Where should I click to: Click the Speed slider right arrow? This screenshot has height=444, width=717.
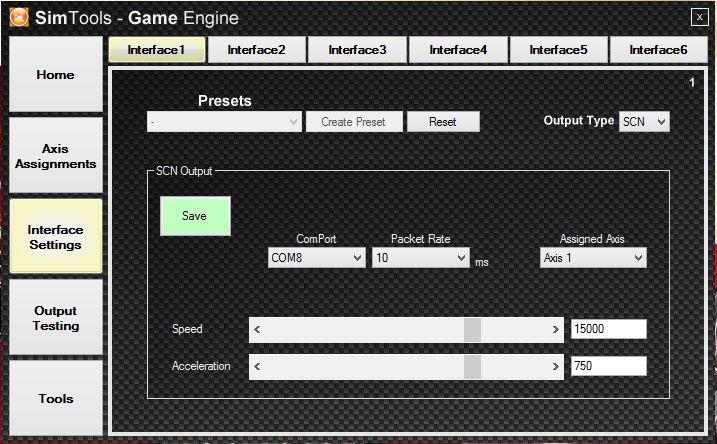(x=556, y=330)
